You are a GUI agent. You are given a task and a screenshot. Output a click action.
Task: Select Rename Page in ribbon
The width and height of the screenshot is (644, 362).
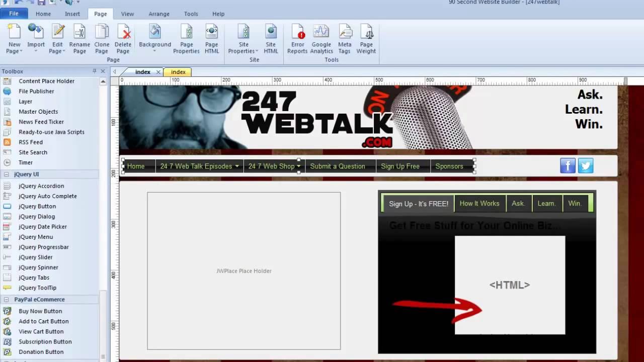pyautogui.click(x=79, y=39)
